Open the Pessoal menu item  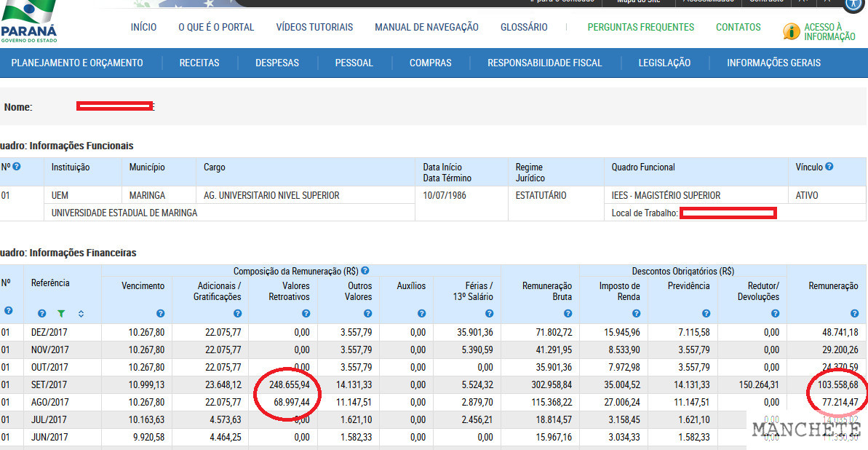point(354,63)
